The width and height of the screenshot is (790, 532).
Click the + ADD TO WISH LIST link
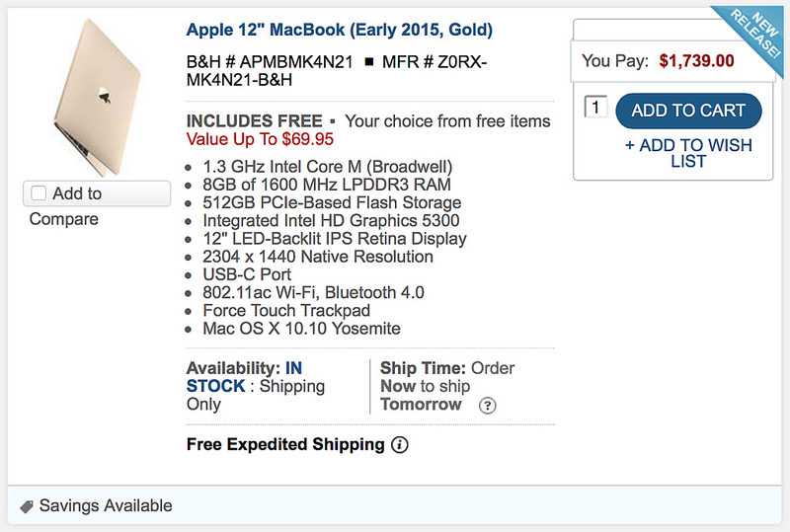[x=688, y=153]
